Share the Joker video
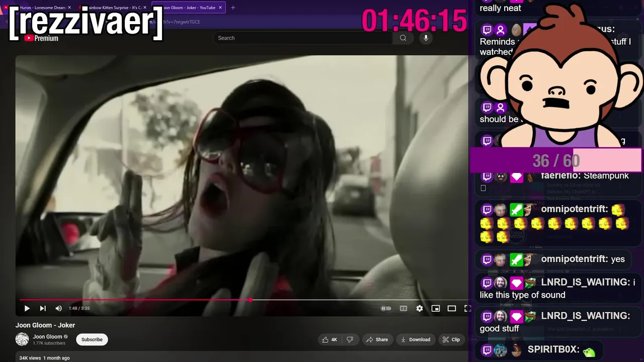 pos(377,339)
